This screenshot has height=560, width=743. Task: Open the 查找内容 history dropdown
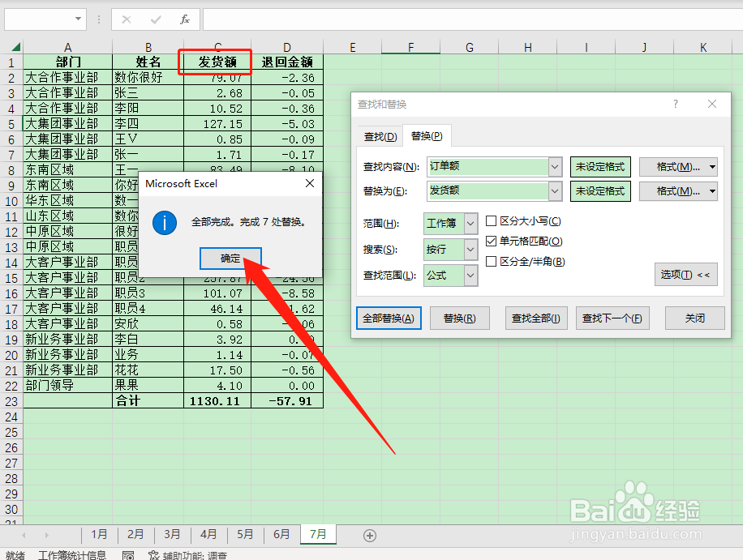tap(555, 167)
